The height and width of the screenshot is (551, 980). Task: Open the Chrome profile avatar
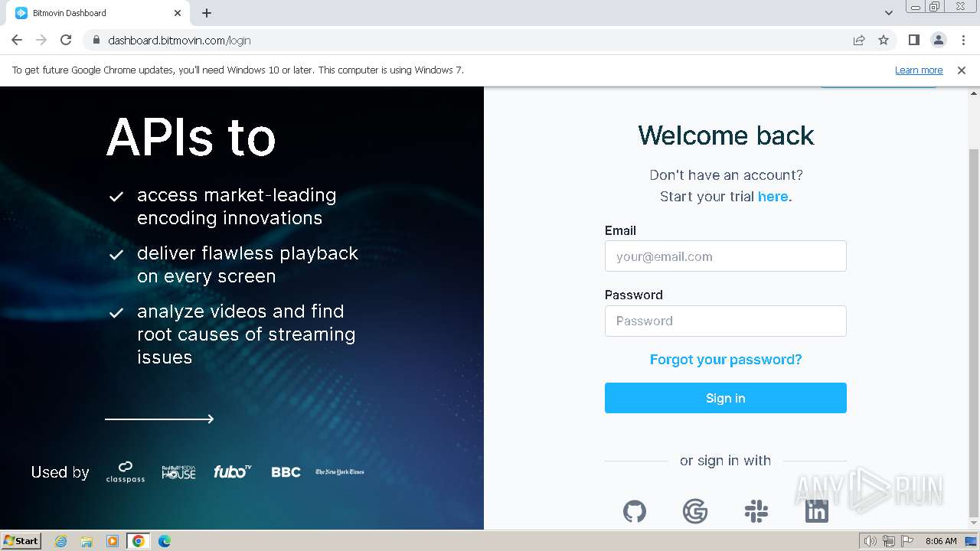click(938, 40)
